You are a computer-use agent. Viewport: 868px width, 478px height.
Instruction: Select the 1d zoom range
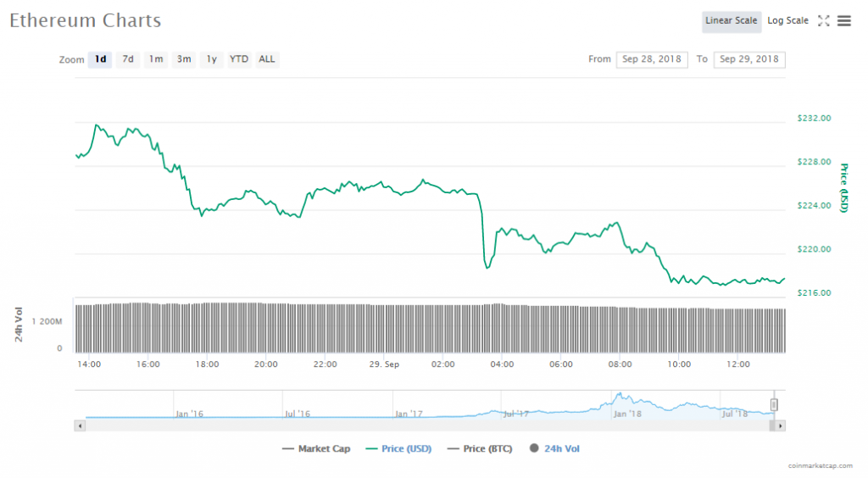[100, 59]
